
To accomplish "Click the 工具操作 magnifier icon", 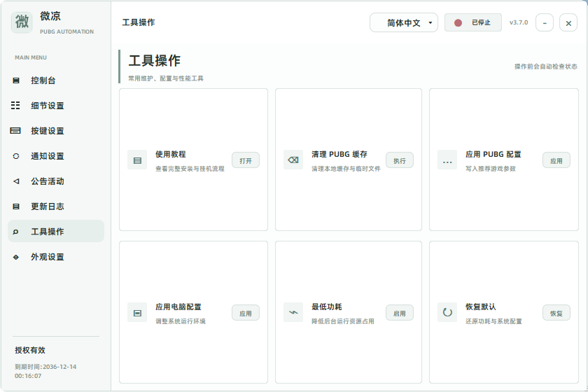I will coord(15,232).
